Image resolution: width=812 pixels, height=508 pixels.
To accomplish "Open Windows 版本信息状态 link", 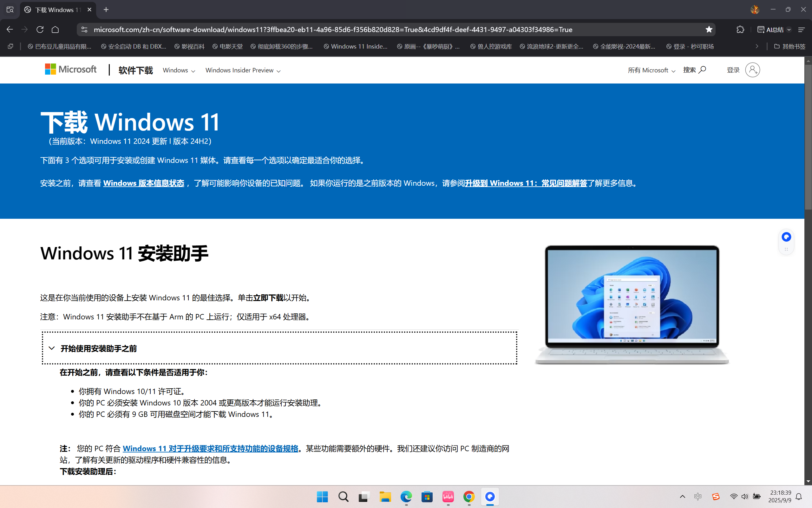I will (144, 183).
